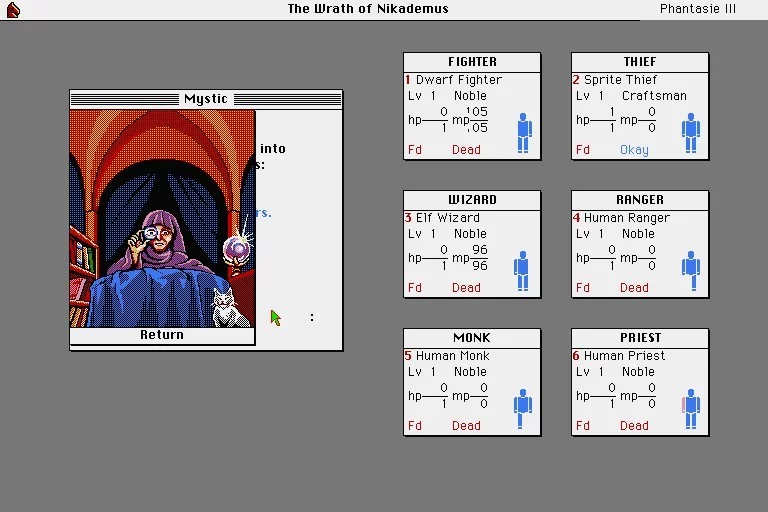The width and height of the screenshot is (768, 512).
Task: Click the WIZARD card header
Action: pyautogui.click(x=472, y=200)
